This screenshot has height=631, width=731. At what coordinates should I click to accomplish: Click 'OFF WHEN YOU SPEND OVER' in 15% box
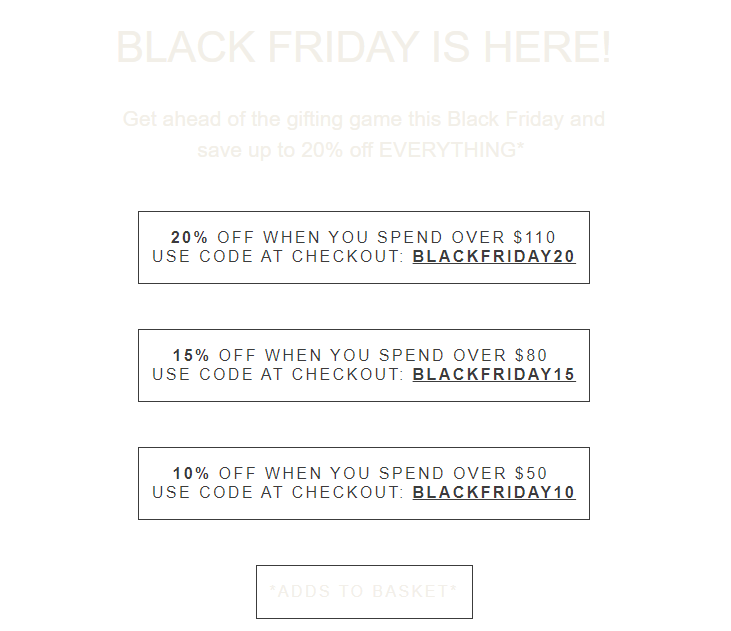pyautogui.click(x=363, y=355)
